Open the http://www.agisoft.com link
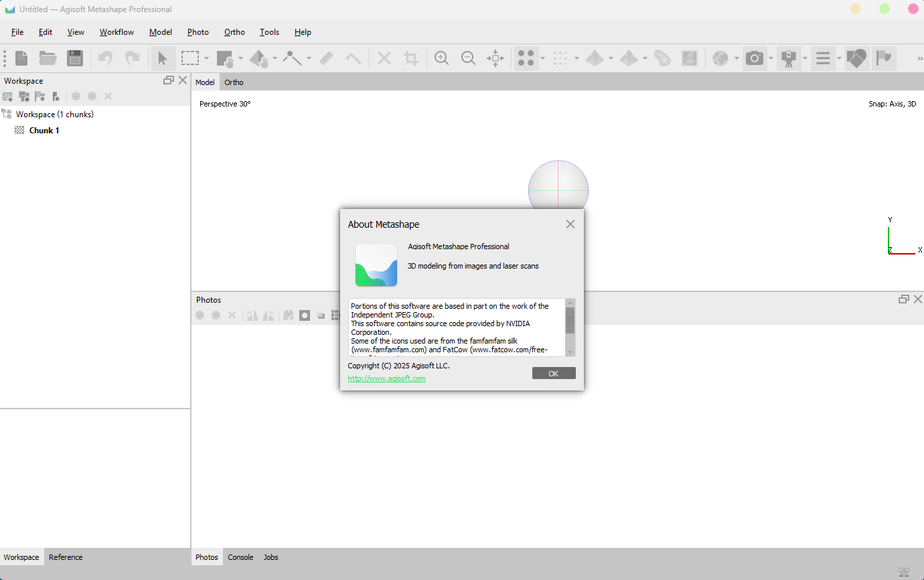 pos(386,378)
